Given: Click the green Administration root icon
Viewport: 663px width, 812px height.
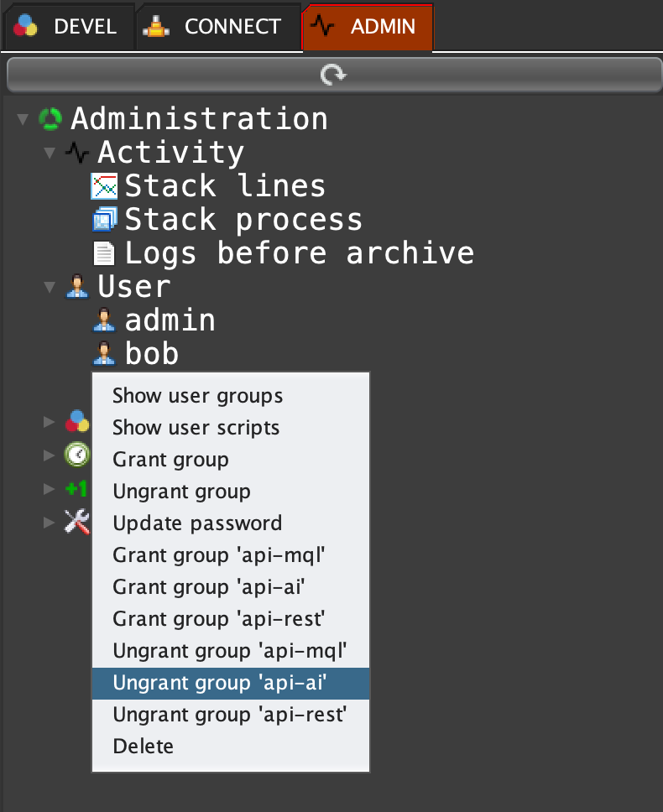Looking at the screenshot, I should 50,119.
